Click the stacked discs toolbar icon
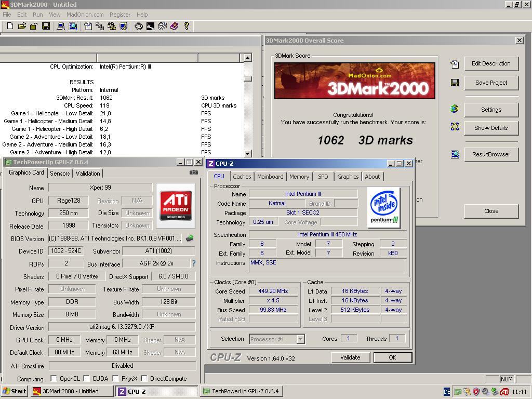 tap(163, 26)
